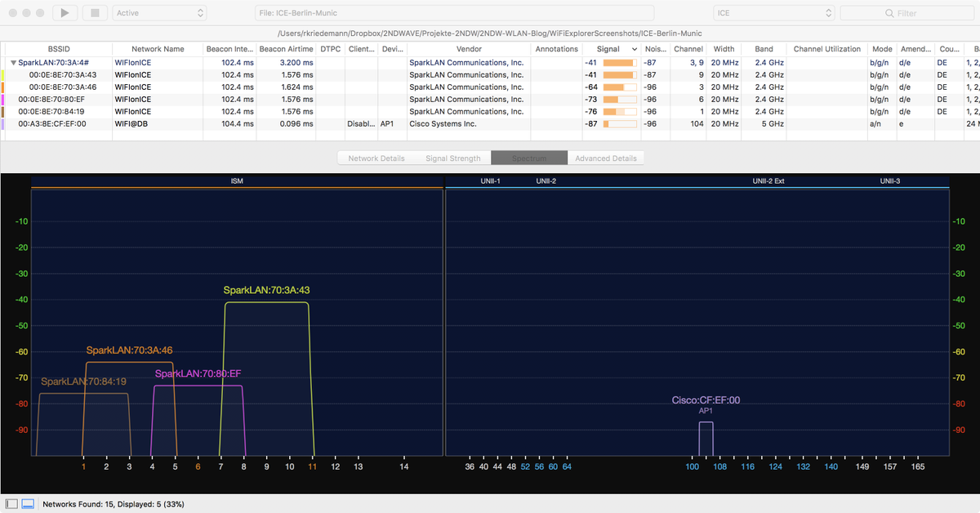980x513 pixels.
Task: Switch to the Signal Strength tab
Action: tap(453, 158)
